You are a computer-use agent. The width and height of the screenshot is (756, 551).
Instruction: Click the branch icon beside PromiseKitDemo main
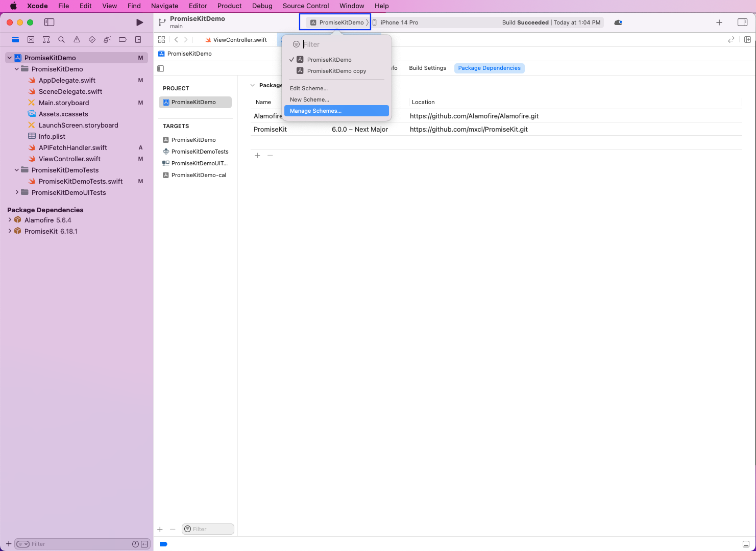click(x=162, y=22)
